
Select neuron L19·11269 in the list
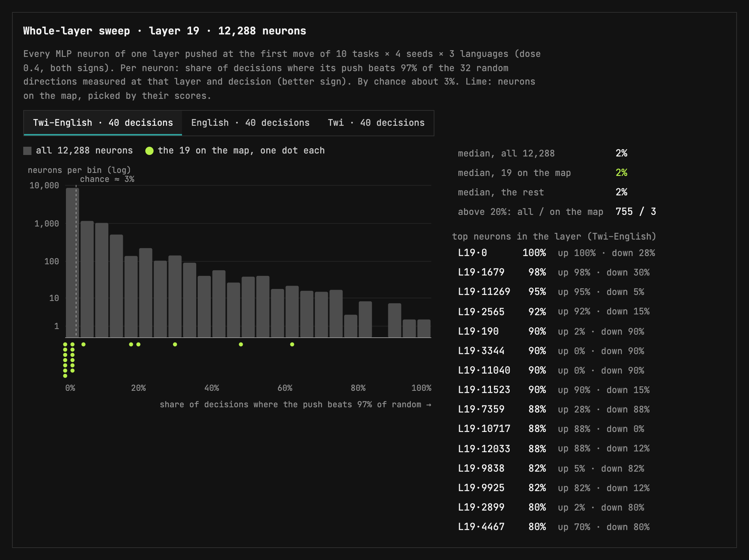(556, 292)
